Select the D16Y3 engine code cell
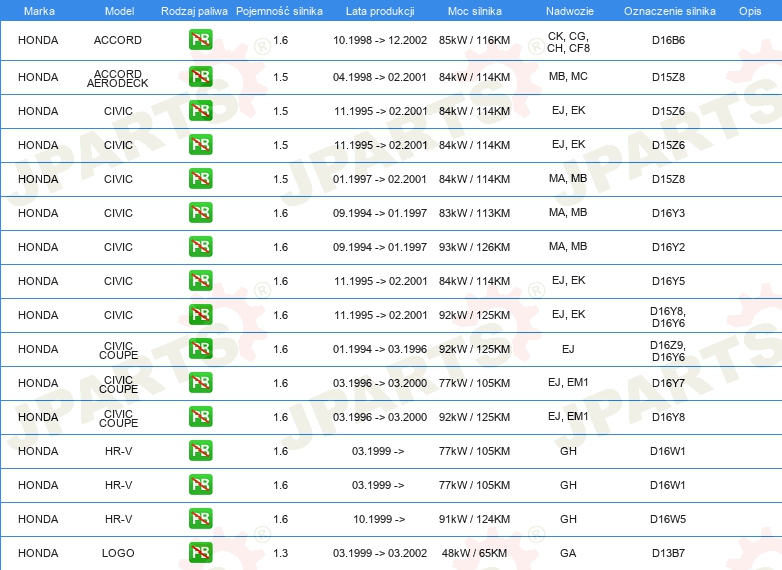 (668, 213)
